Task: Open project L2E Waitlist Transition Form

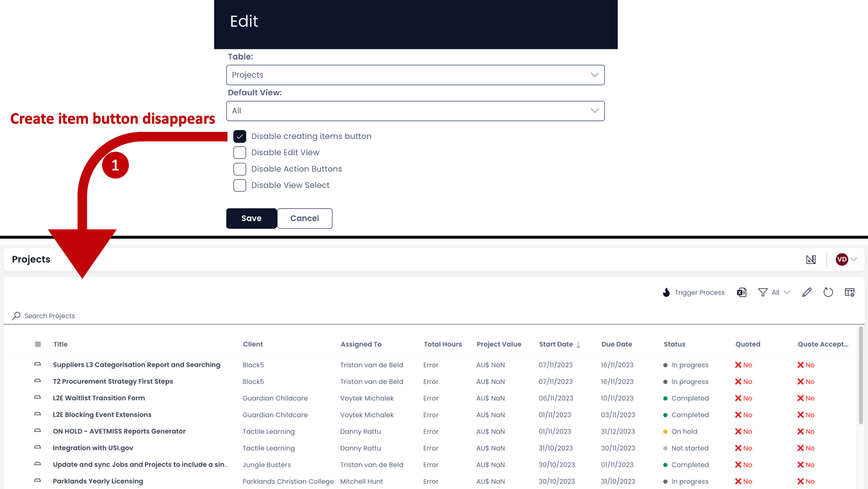Action: click(x=99, y=398)
